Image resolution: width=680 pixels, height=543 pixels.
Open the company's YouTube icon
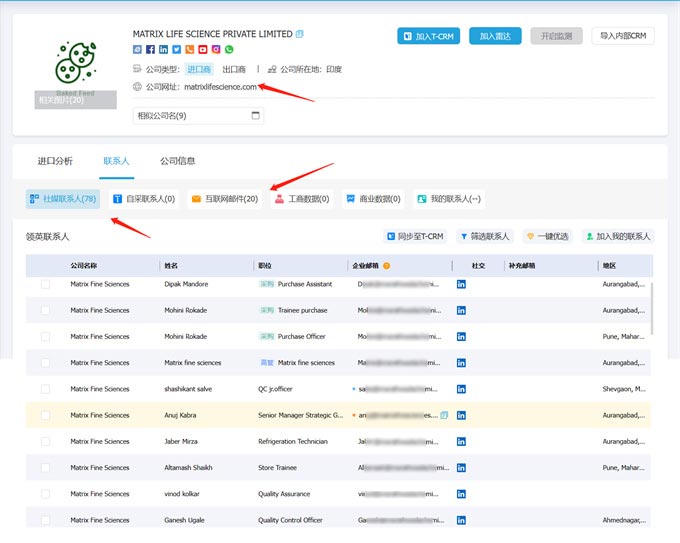[203, 49]
